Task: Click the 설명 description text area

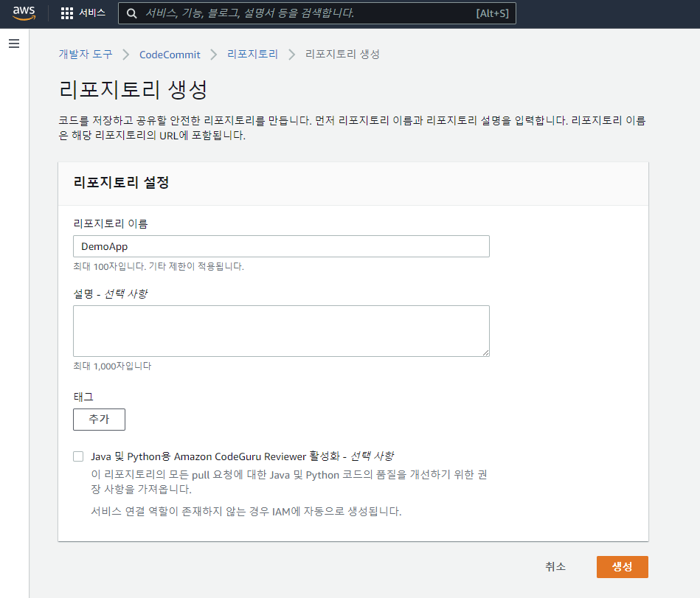Action: (281, 331)
